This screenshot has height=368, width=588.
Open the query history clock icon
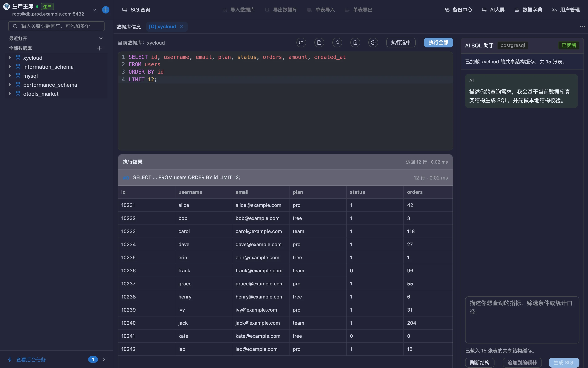click(373, 43)
